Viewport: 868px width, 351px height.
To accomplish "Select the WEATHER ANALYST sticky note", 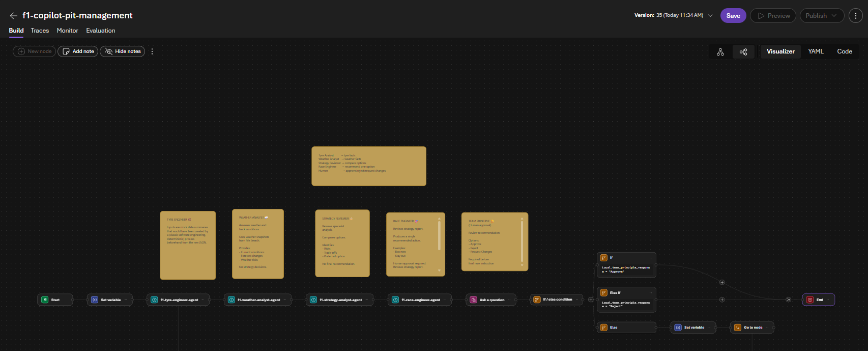I will 258,244.
